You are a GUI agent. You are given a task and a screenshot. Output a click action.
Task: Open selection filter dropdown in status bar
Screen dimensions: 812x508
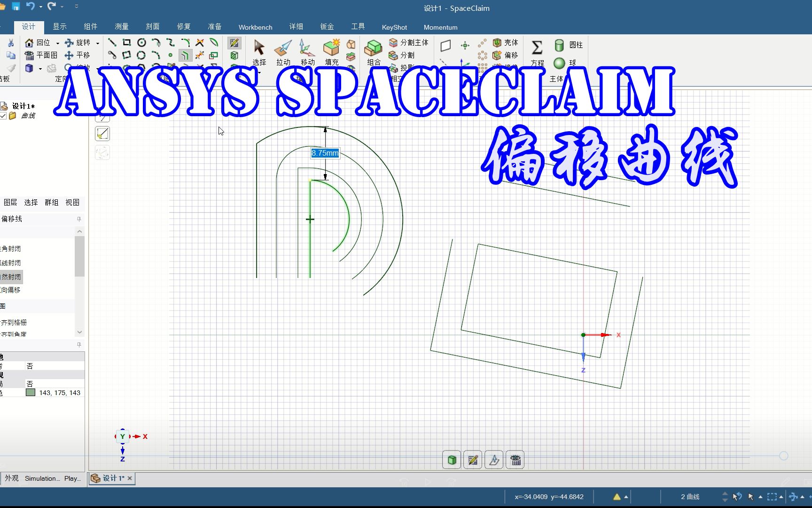760,497
